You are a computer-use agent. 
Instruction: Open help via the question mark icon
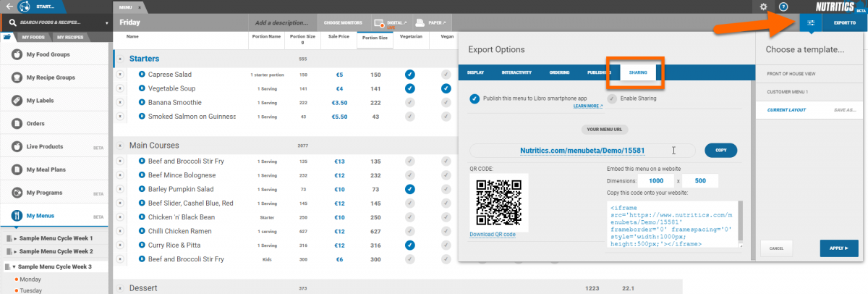tap(783, 7)
